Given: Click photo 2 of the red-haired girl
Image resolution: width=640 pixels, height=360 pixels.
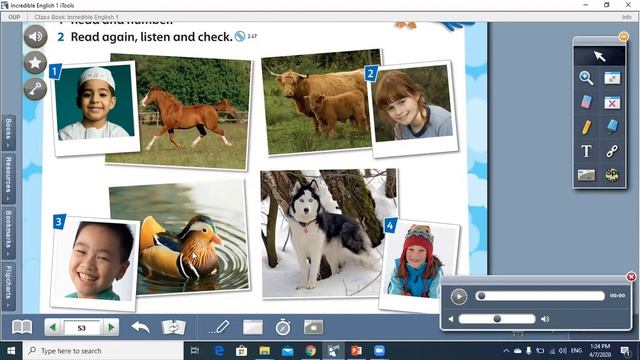Looking at the screenshot, I should point(413,109).
